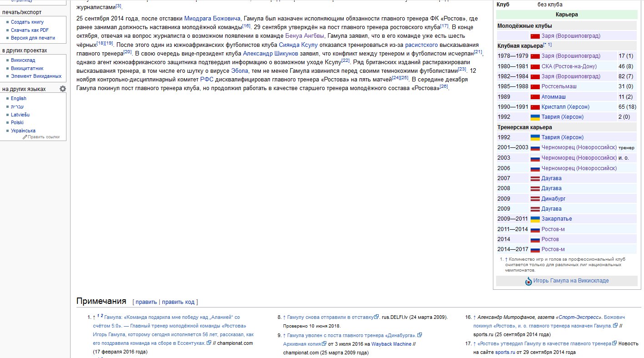
Task: Click up-arrow backlink of infobox footnote
Action: coord(506,259)
